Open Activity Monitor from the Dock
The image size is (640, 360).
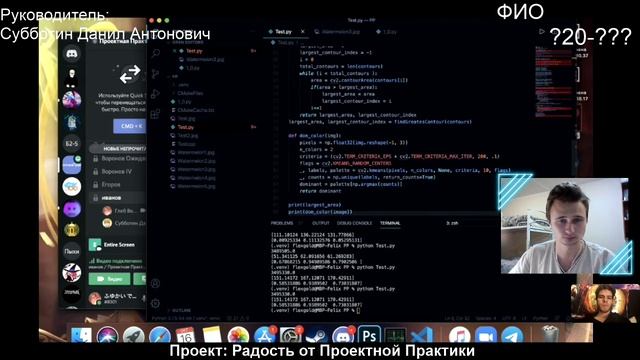pos(395,336)
